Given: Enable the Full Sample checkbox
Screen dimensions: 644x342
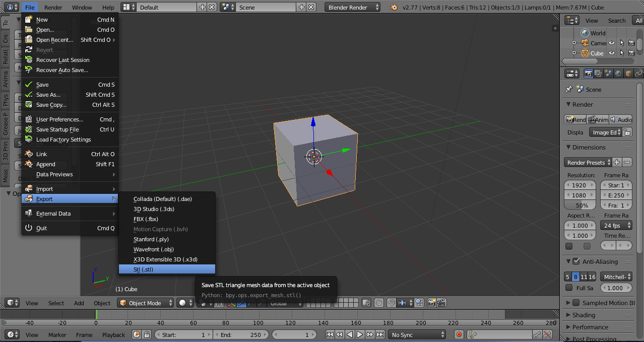Looking at the screenshot, I should coord(569,288).
